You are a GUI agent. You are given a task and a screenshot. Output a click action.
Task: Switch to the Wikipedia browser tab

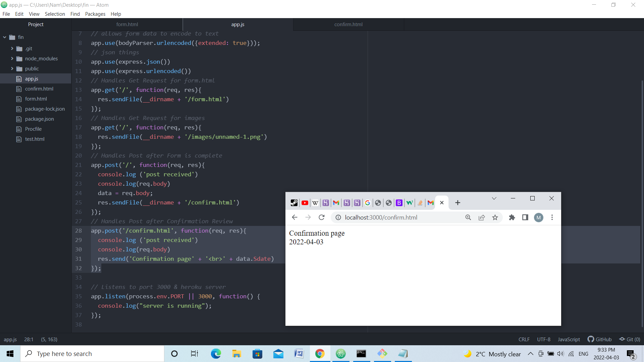pyautogui.click(x=315, y=203)
